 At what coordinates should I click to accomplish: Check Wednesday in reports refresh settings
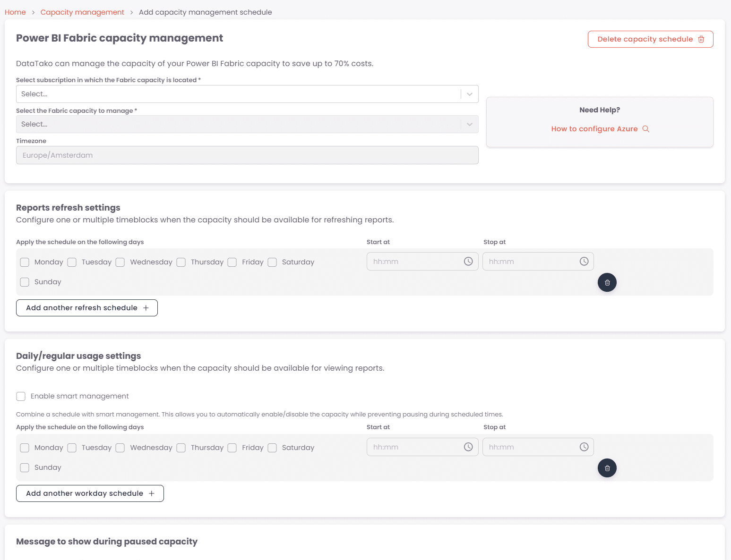[120, 262]
